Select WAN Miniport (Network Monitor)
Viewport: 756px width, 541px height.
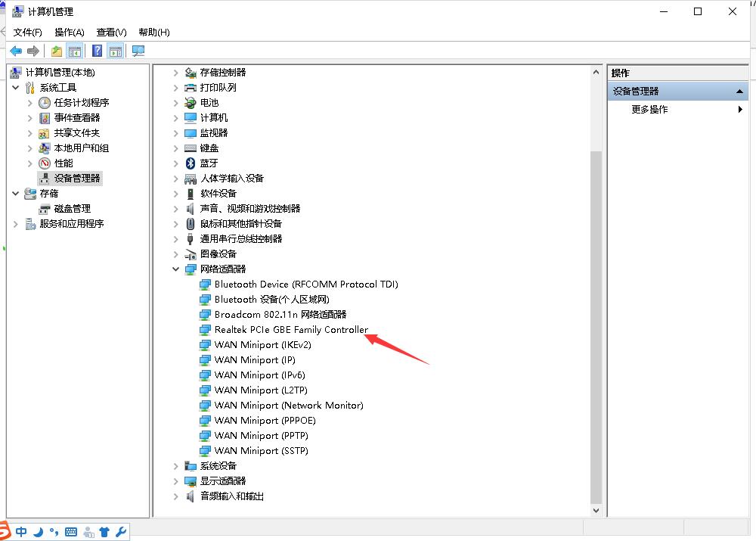click(x=289, y=406)
